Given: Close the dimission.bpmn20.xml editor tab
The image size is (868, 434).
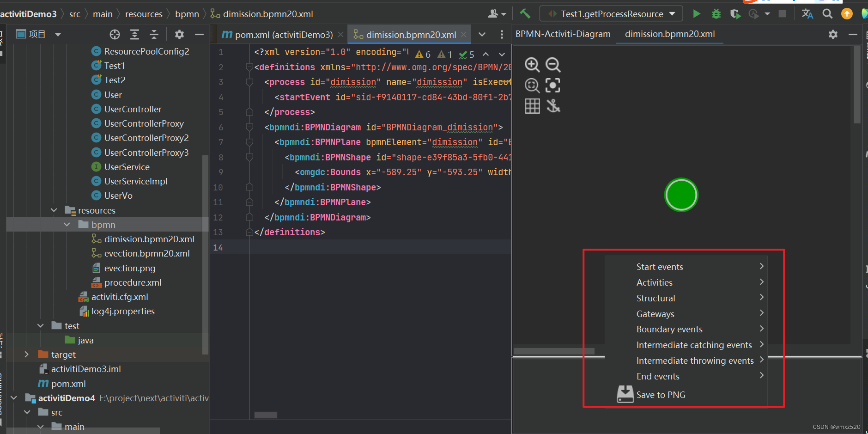Looking at the screenshot, I should click(x=464, y=35).
